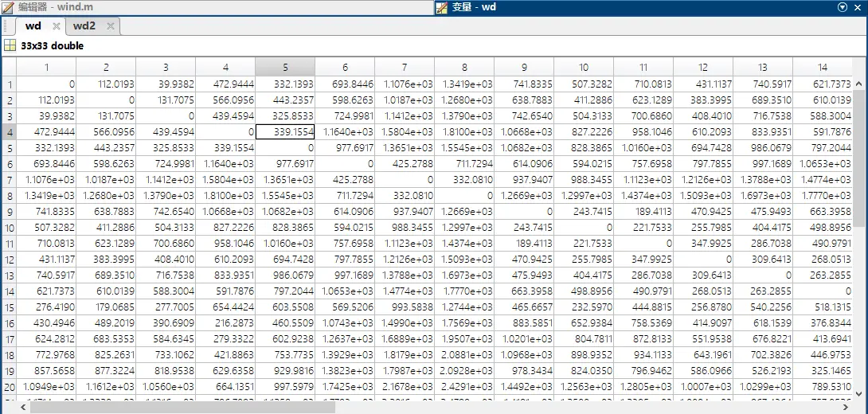Select cell 179.0685 in row 15
868x414 pixels.
point(106,307)
